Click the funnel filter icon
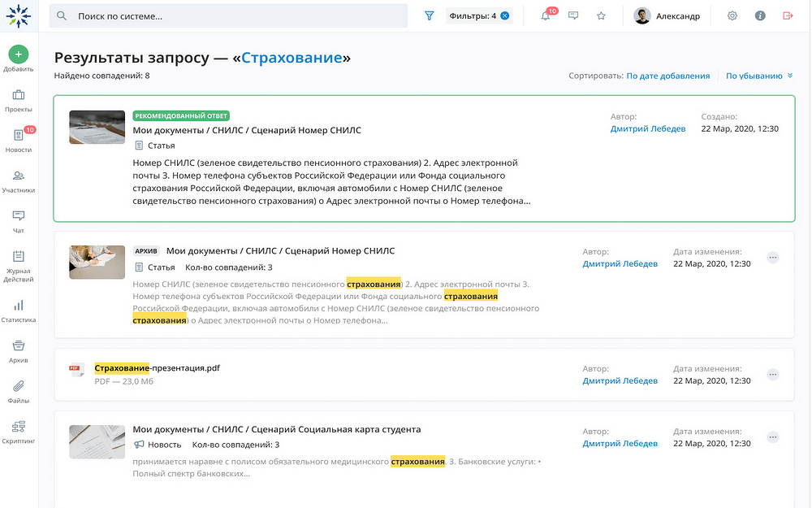 (430, 15)
